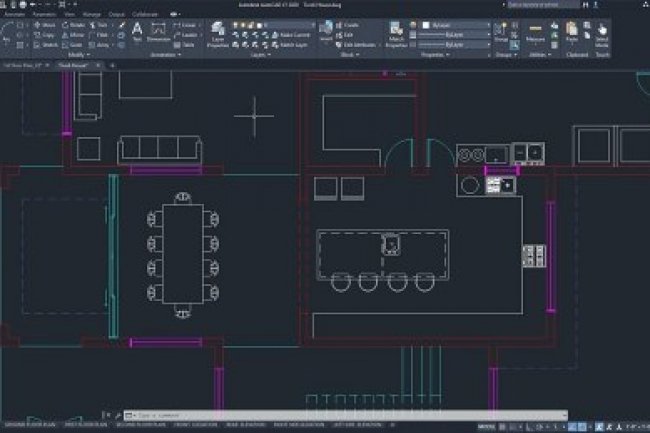Select the Text annotation tool
650x433 pixels.
[137, 32]
